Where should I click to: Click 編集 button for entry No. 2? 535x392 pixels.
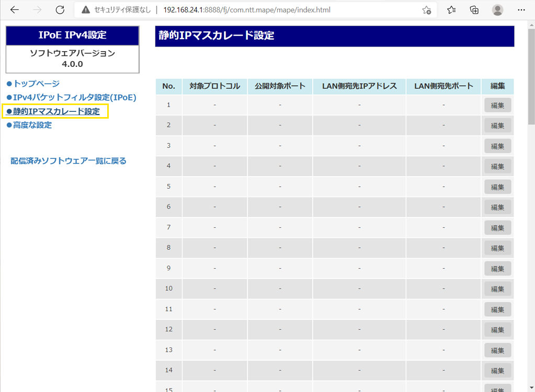(x=497, y=125)
